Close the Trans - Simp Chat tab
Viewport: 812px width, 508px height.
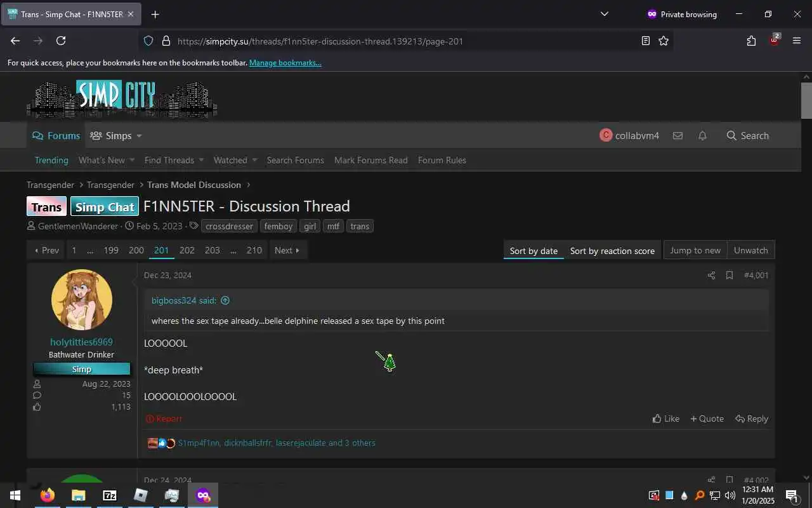pos(131,14)
